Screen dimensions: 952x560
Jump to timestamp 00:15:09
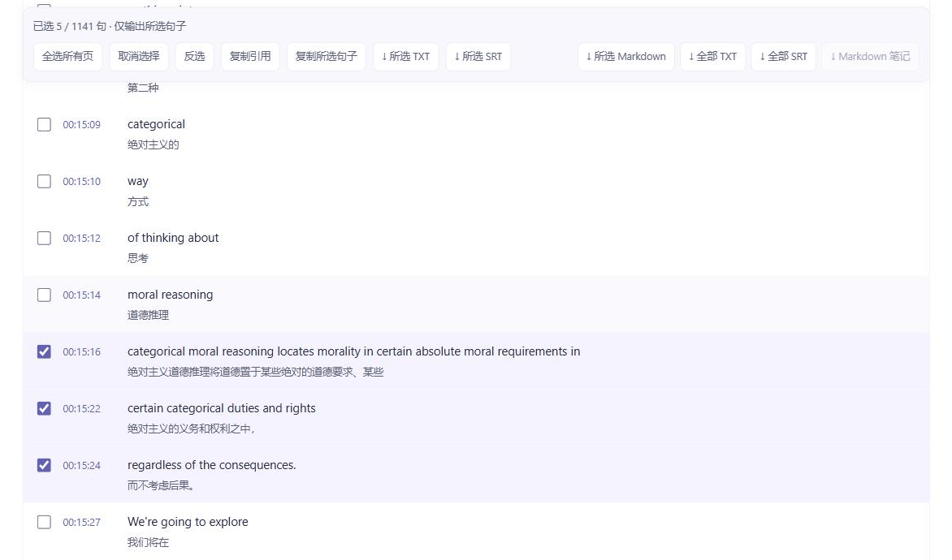click(81, 125)
